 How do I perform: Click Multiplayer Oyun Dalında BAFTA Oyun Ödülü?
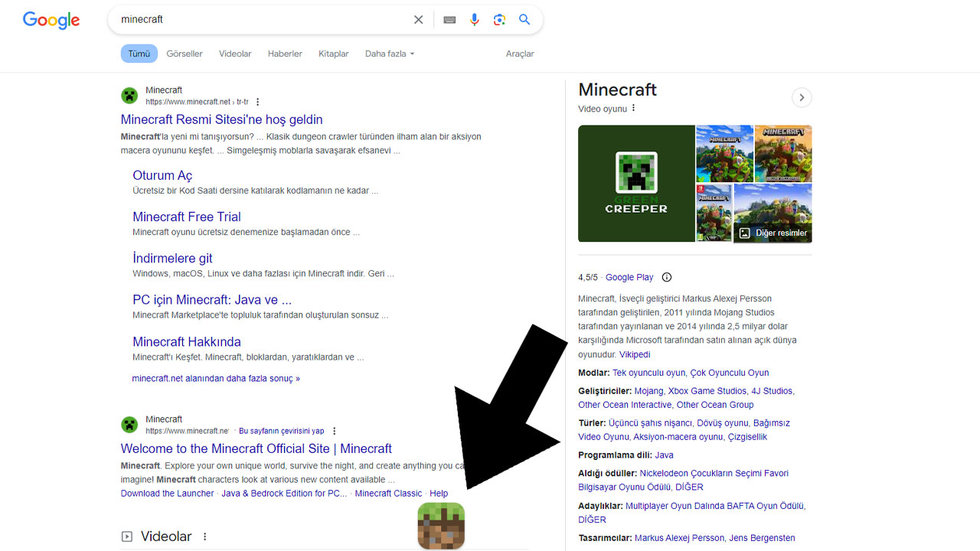[x=715, y=506]
